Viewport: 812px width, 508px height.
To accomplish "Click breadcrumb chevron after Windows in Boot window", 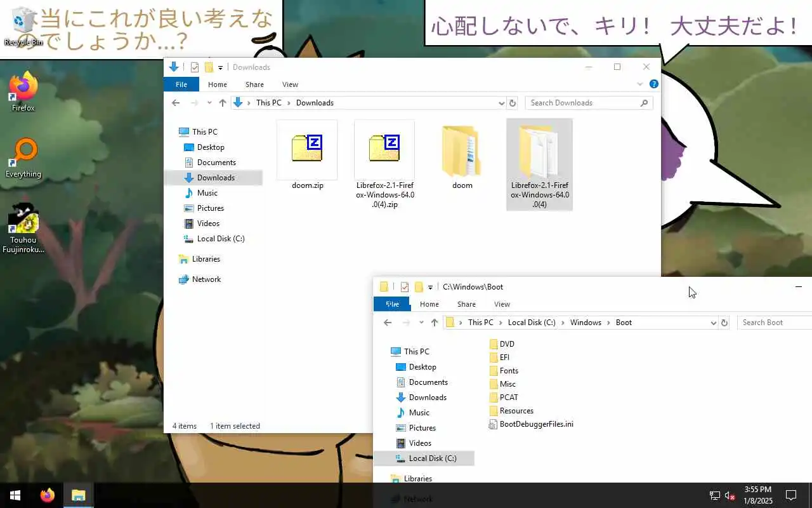I will tap(608, 323).
